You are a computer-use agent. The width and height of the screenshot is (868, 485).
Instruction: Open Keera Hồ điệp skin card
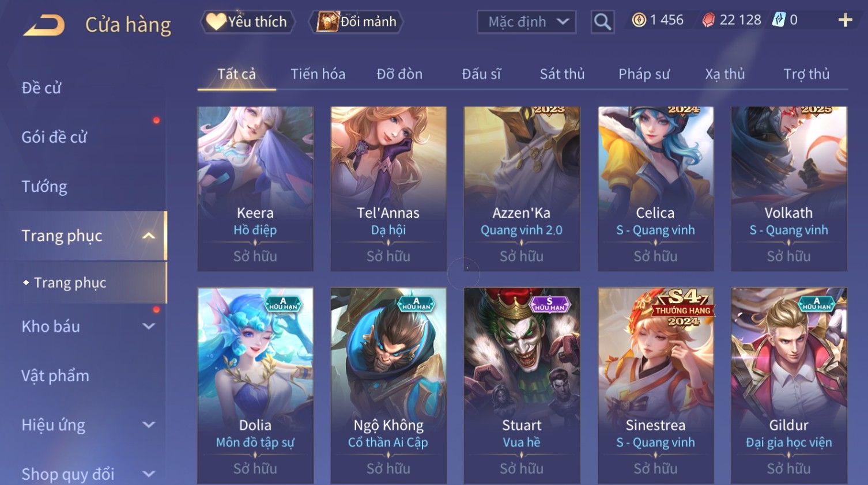click(255, 188)
